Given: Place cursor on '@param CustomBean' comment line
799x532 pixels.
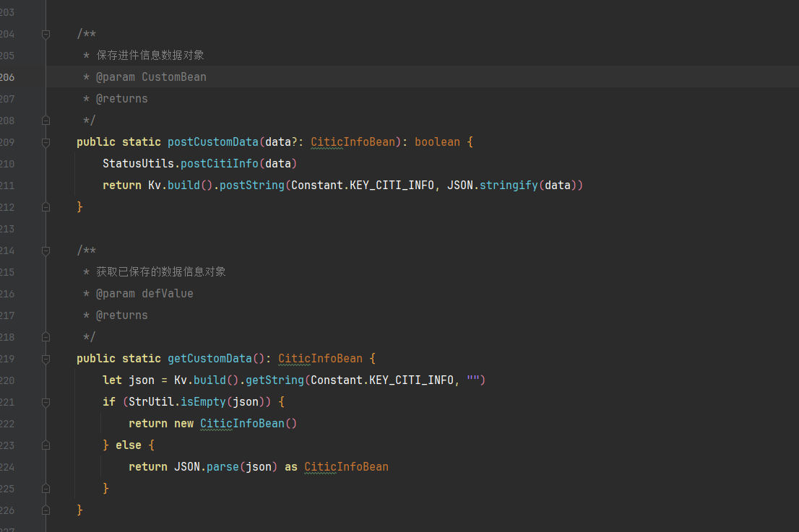Looking at the screenshot, I should (x=152, y=77).
